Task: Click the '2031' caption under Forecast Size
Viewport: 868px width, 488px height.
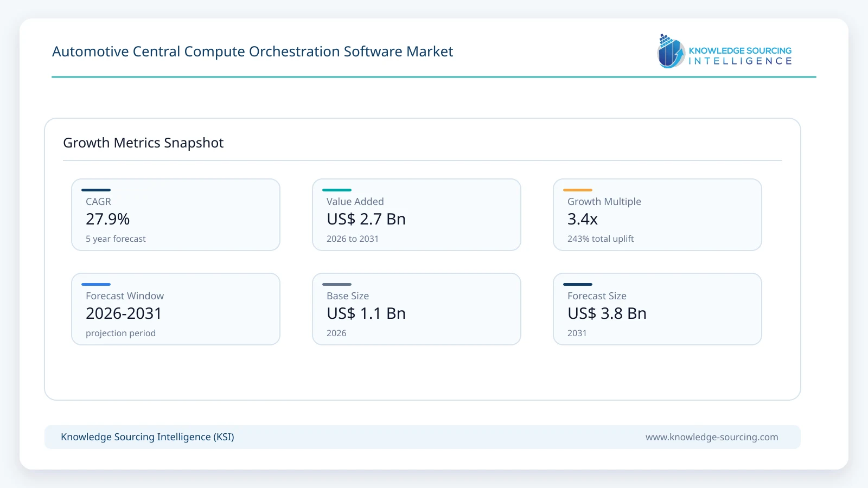Action: click(x=577, y=333)
